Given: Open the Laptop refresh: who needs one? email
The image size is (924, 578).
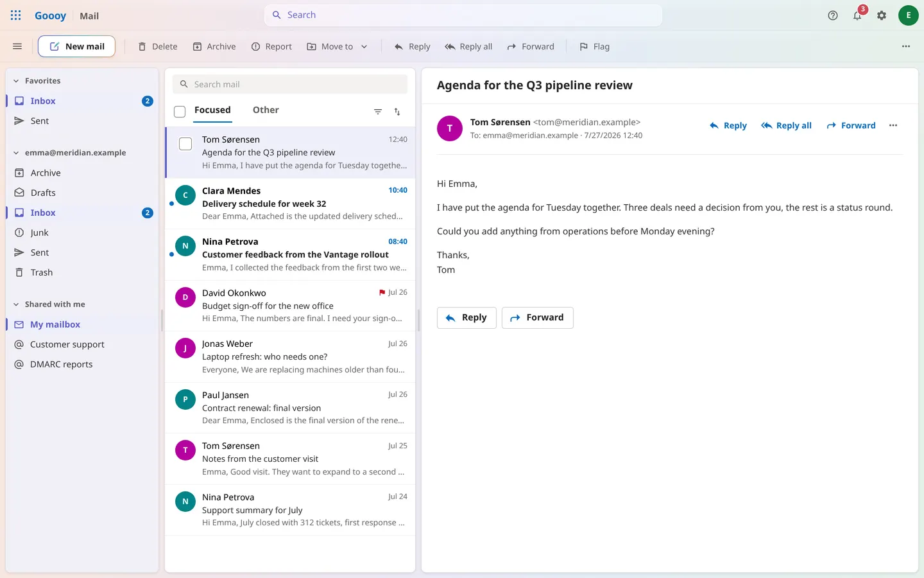Looking at the screenshot, I should click(x=290, y=356).
